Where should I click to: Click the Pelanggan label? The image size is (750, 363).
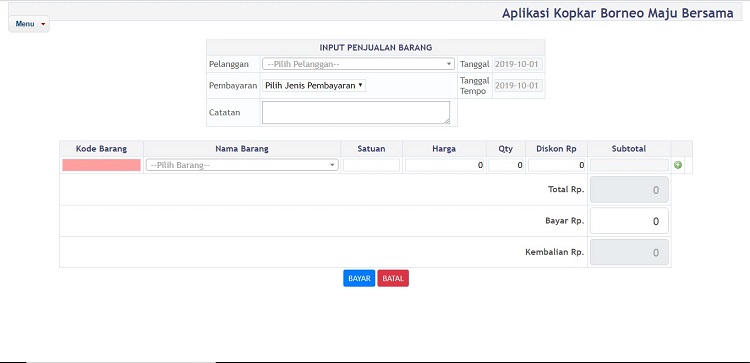point(229,64)
